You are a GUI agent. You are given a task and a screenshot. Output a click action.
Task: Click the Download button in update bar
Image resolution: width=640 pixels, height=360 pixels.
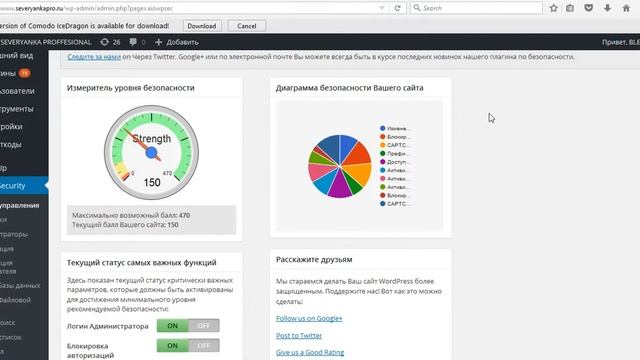(x=202, y=26)
